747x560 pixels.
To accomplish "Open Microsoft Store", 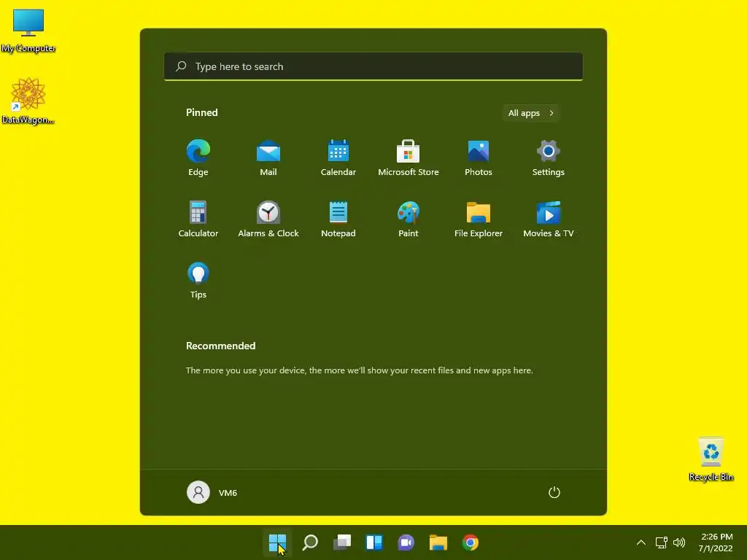I will [409, 158].
